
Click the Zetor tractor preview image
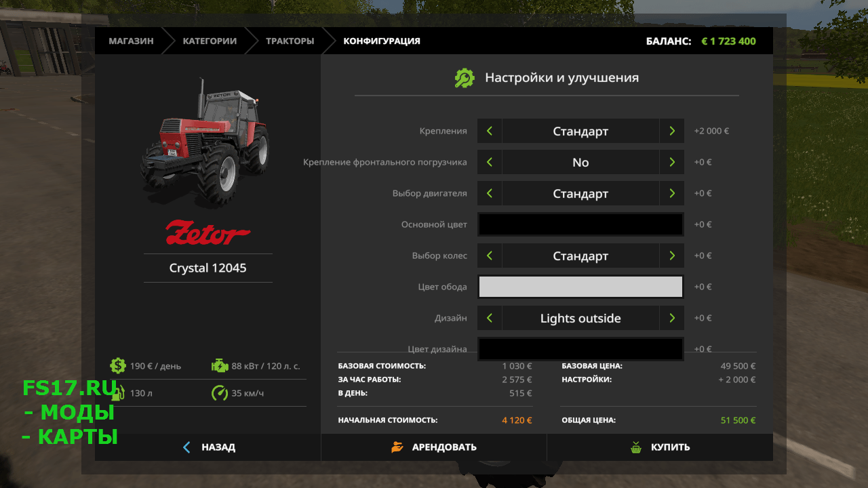[206, 144]
